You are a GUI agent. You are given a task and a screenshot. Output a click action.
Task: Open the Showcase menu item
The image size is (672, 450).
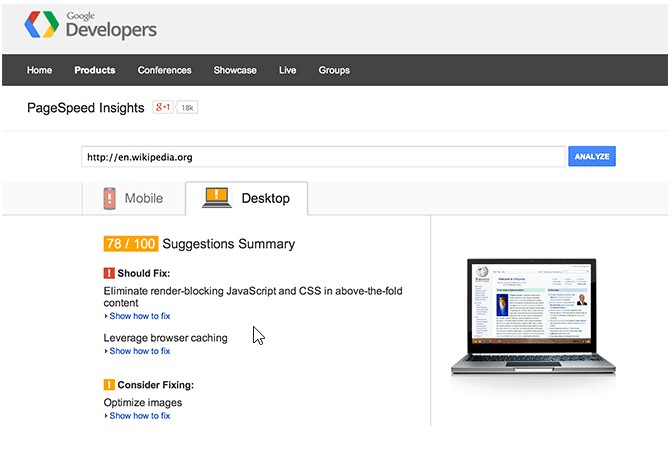point(235,70)
